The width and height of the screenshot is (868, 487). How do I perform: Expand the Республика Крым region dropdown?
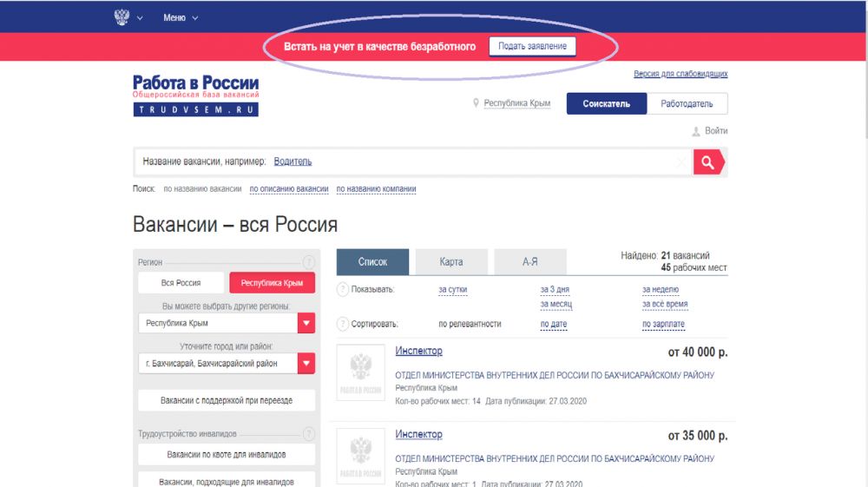306,324
